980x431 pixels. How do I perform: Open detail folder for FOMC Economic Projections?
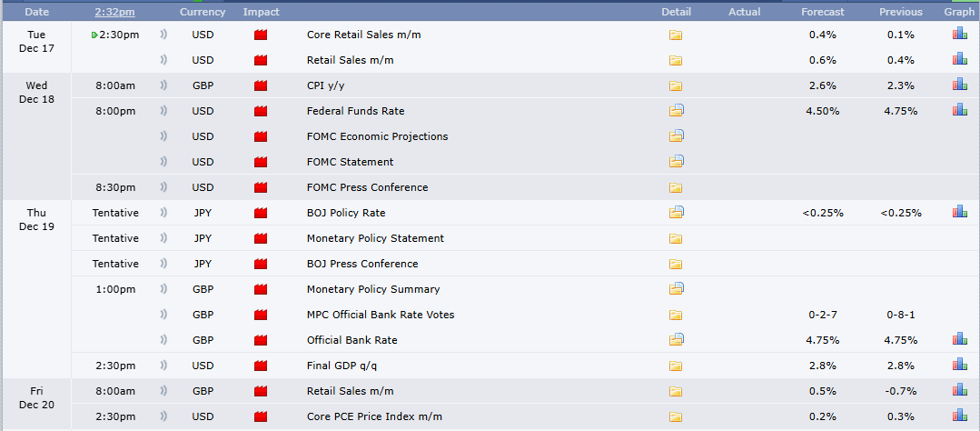tap(677, 135)
